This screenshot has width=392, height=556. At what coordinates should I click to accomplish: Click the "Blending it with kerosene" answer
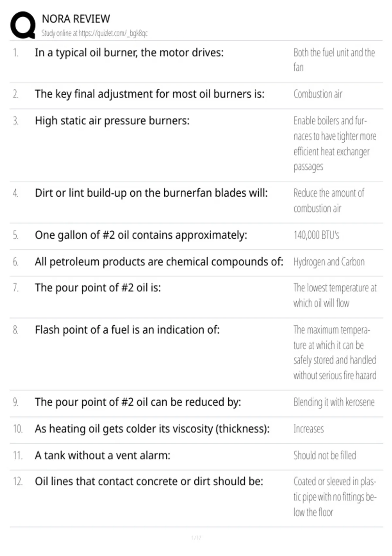coord(334,402)
